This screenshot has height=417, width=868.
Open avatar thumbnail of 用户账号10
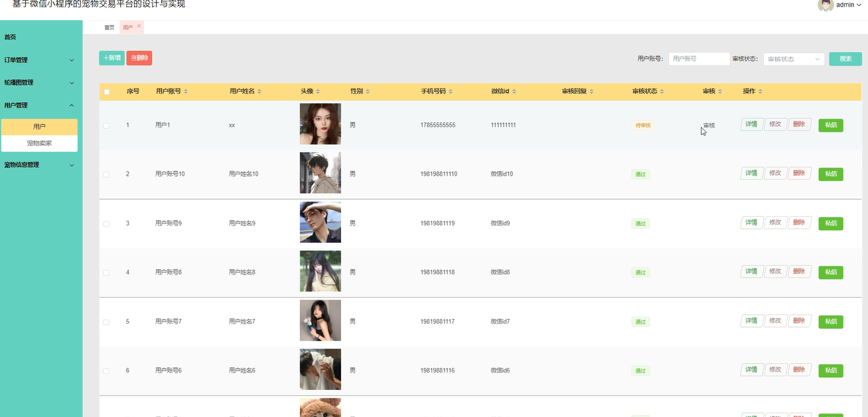point(321,173)
